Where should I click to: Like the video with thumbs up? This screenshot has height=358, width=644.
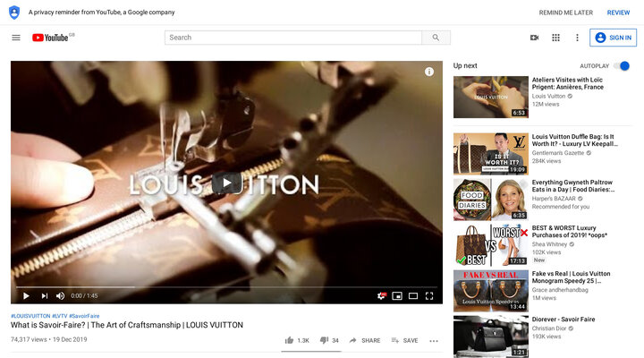click(289, 340)
